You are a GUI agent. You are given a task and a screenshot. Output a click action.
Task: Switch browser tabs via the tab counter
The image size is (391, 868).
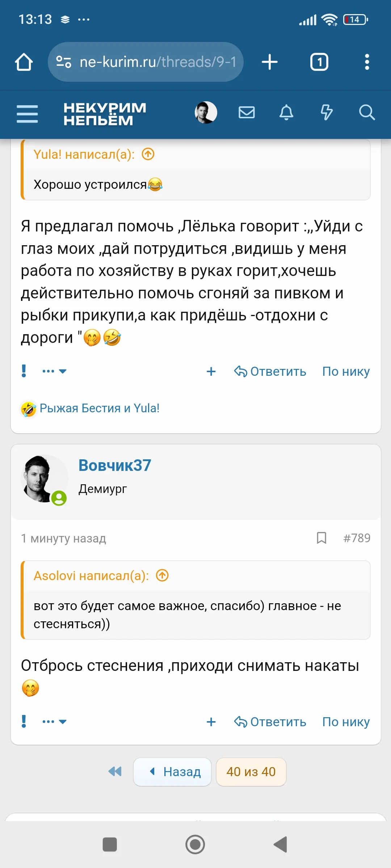(x=319, y=61)
